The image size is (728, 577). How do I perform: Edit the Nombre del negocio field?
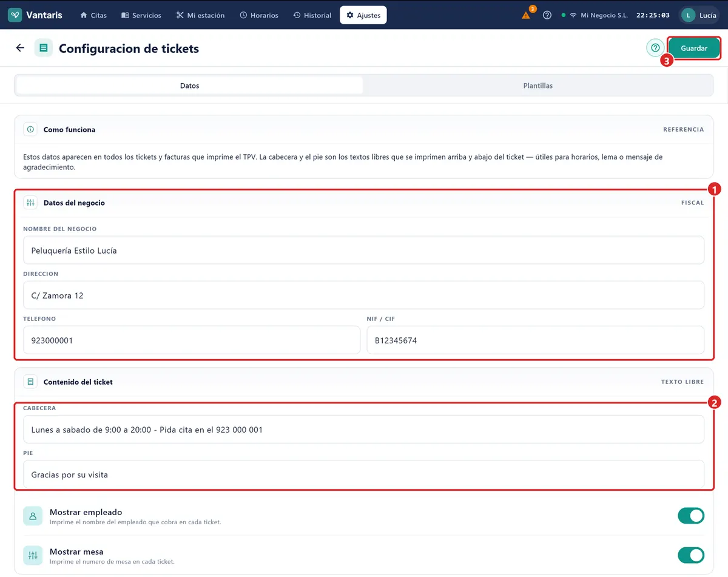tap(363, 250)
